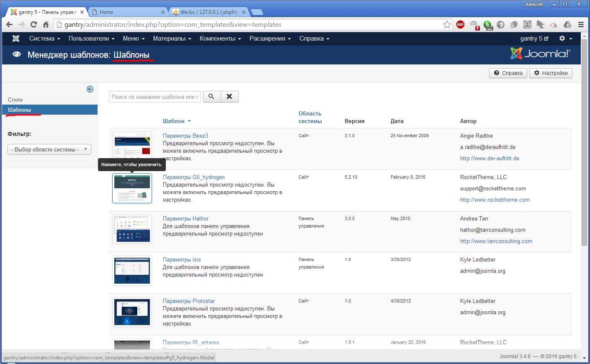
Task: Open Chrome hamburger menu
Action: 581,25
